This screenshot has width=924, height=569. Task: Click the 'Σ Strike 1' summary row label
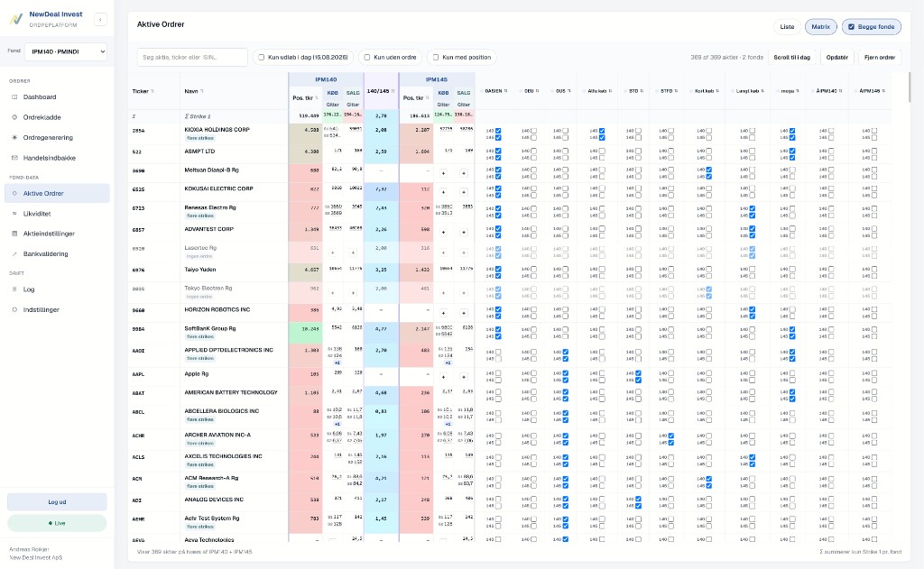coord(198,116)
